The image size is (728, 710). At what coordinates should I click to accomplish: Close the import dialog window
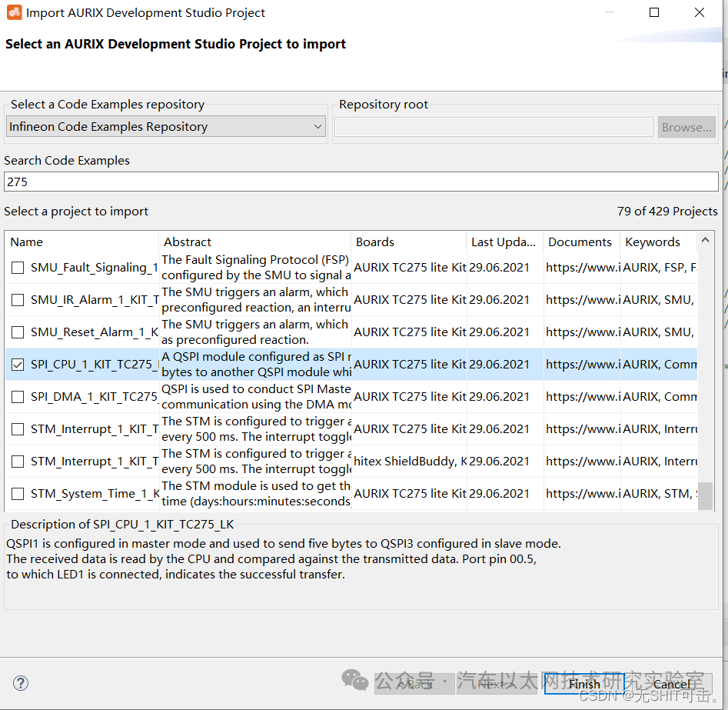click(x=699, y=12)
